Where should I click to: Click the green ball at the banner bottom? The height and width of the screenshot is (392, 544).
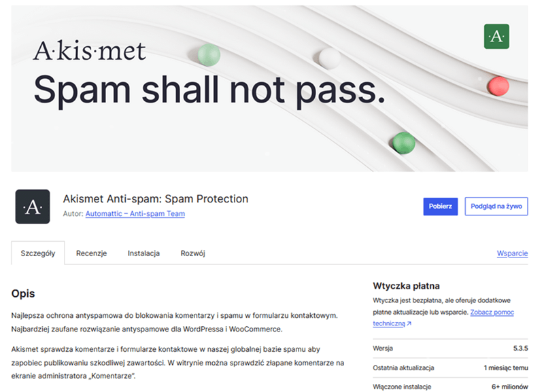point(403,143)
